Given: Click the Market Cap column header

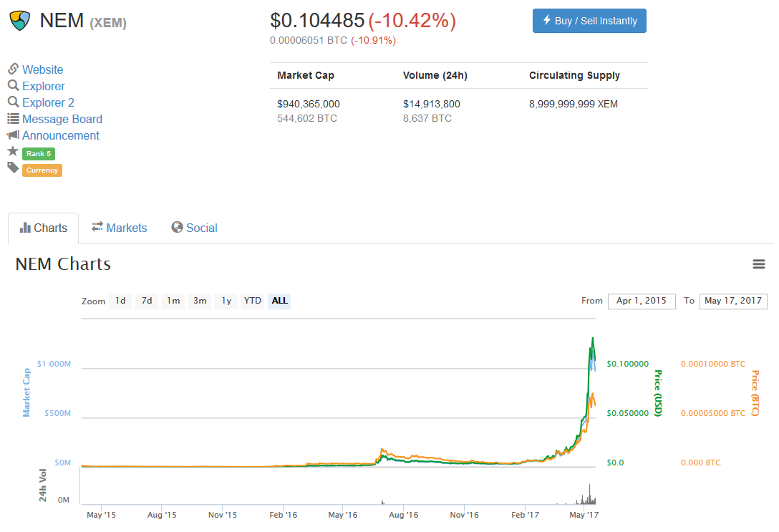Looking at the screenshot, I should click(x=306, y=75).
